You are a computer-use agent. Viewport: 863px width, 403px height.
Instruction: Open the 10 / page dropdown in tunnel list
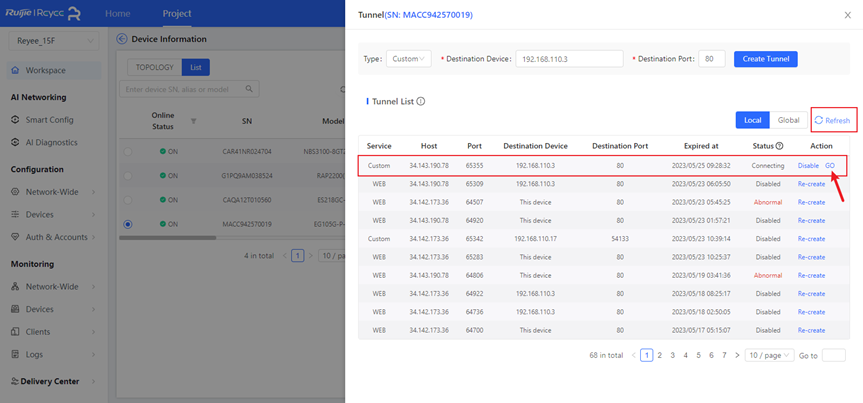[769, 355]
